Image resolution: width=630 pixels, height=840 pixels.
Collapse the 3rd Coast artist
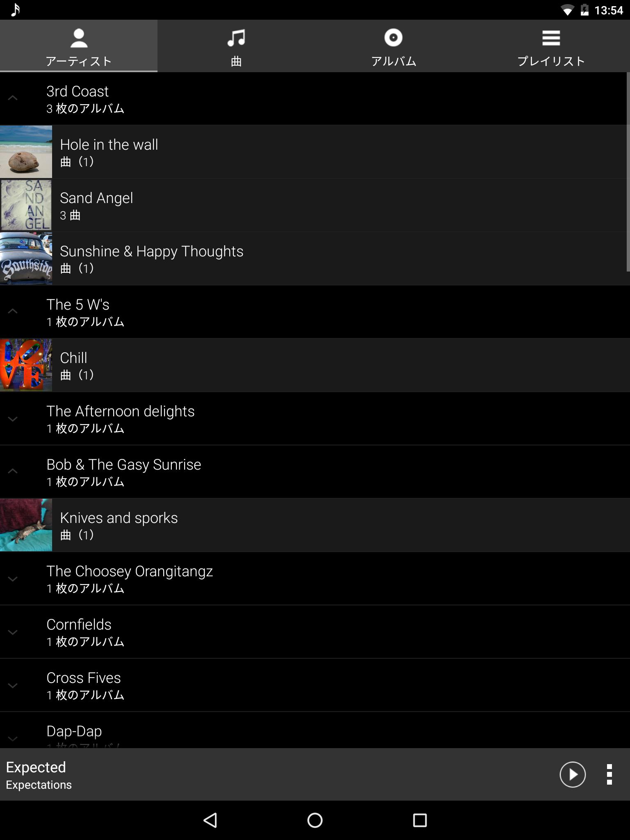[13, 98]
